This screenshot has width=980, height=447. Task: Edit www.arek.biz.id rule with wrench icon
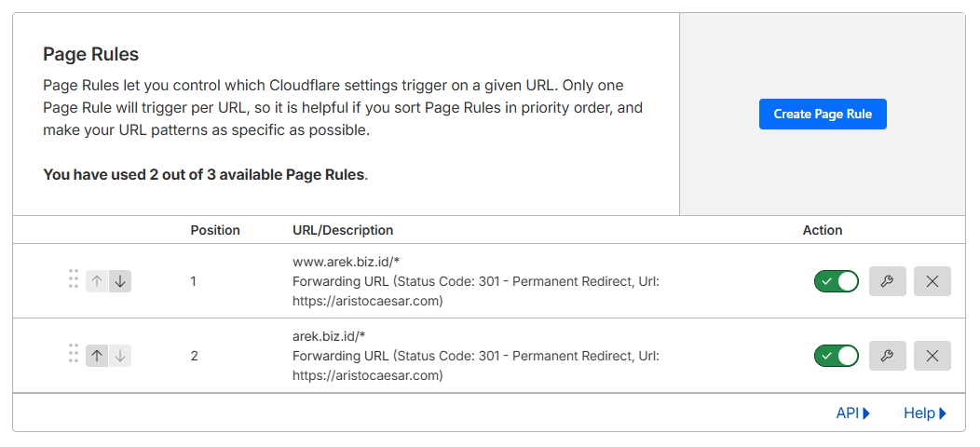click(x=887, y=281)
